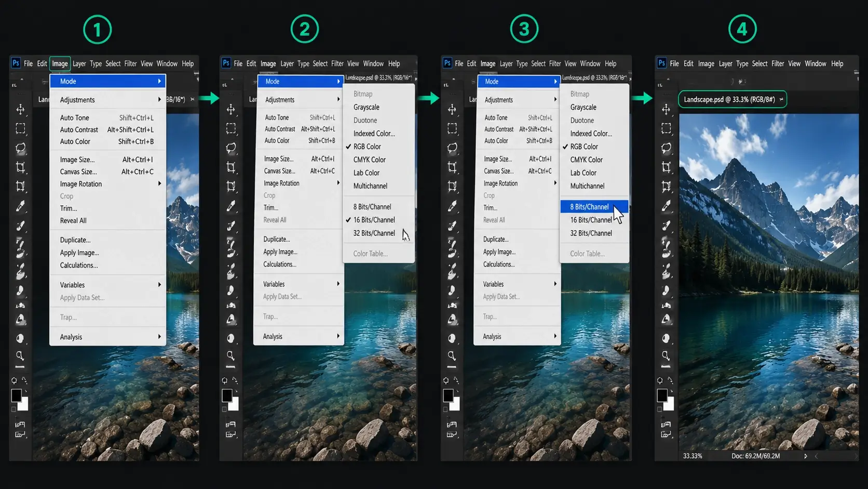Image resolution: width=868 pixels, height=489 pixels.
Task: Open the Select menu in panel 4
Action: click(759, 63)
